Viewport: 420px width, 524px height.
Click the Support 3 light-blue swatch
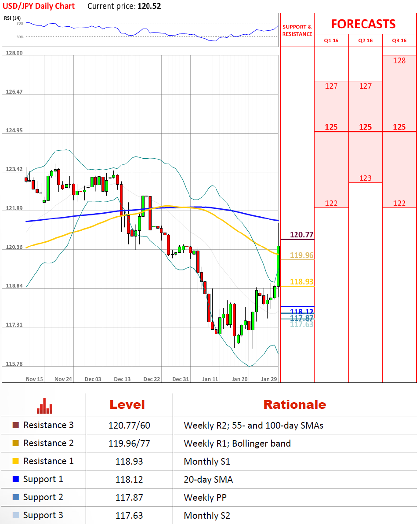click(x=16, y=515)
